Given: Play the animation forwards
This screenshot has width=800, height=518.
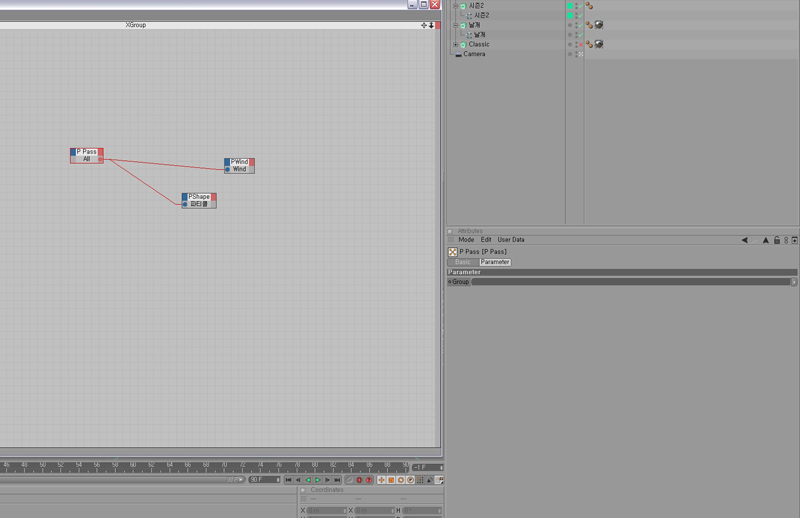Looking at the screenshot, I should click(x=318, y=480).
